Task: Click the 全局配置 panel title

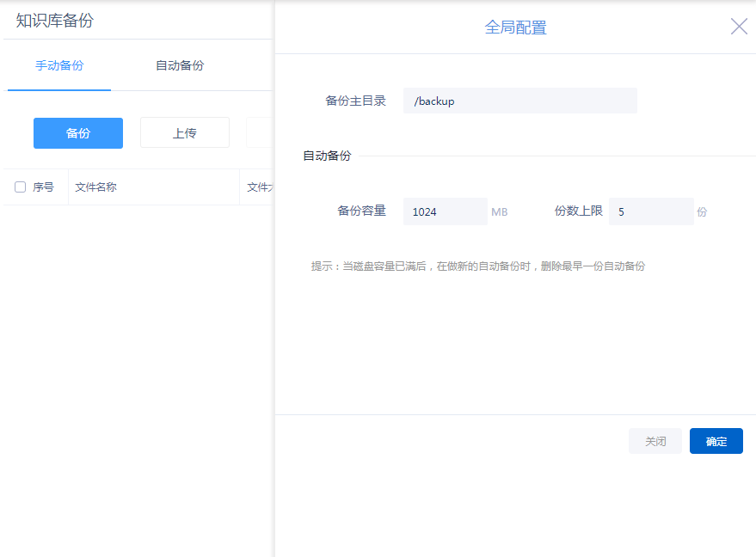Action: click(x=515, y=28)
